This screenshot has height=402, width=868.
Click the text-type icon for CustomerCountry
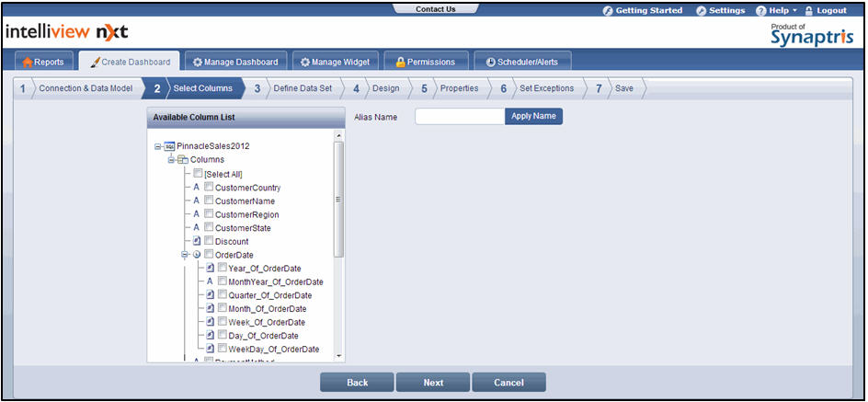(x=196, y=187)
